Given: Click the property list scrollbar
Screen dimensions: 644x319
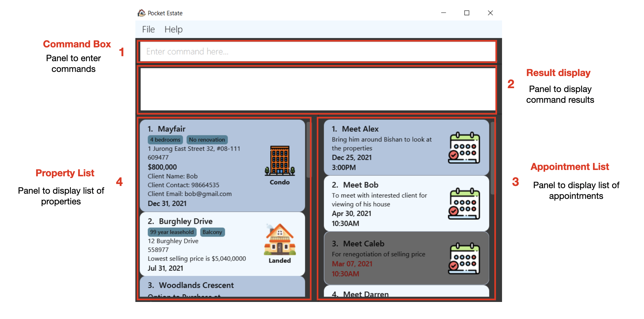Looking at the screenshot, I should click(308, 150).
